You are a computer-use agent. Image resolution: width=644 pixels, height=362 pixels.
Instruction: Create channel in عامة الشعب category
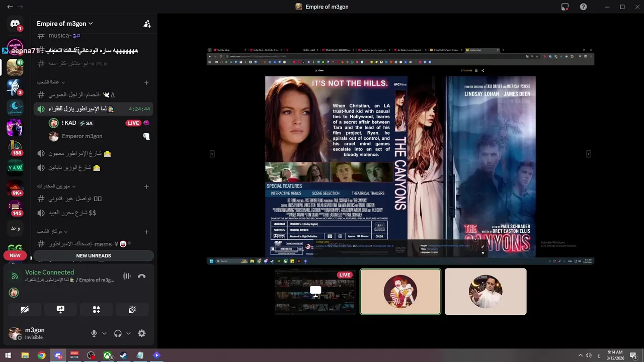pos(146,82)
